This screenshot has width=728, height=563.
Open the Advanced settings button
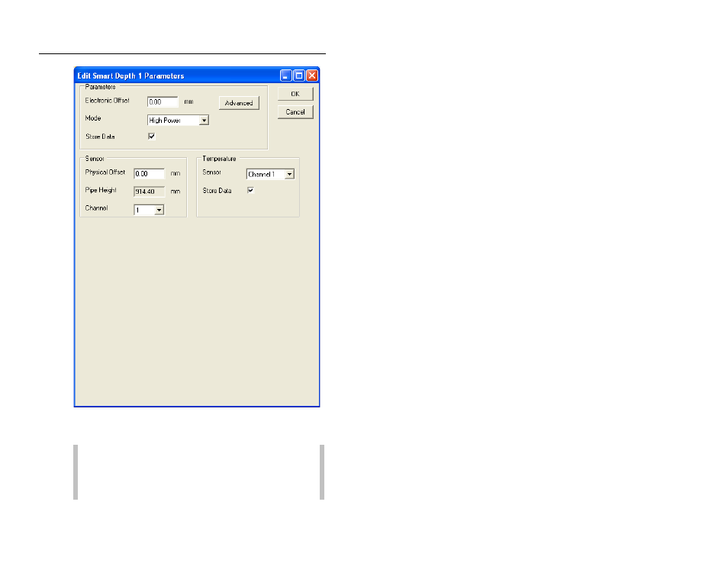pyautogui.click(x=239, y=103)
